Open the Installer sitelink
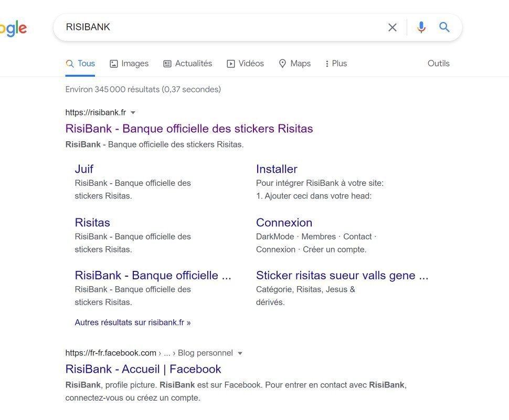509x420 pixels. click(x=277, y=169)
